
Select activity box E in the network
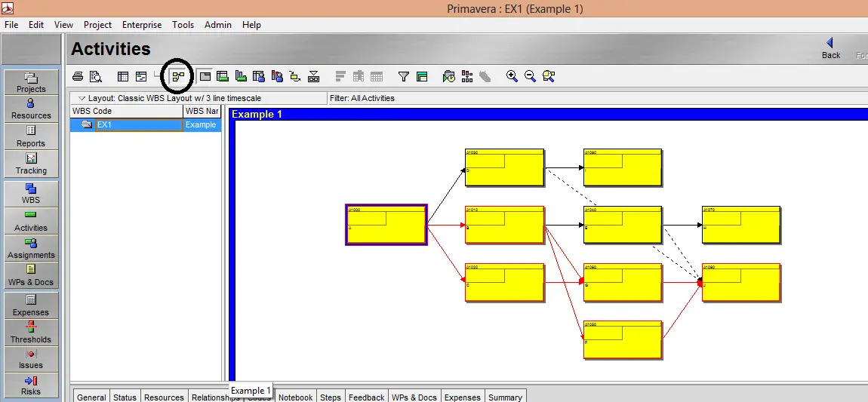pyautogui.click(x=623, y=225)
